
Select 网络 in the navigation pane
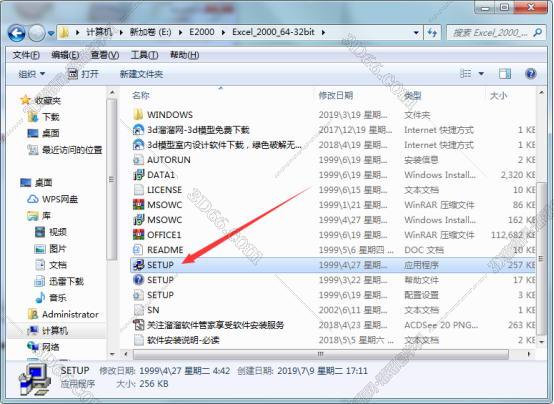(x=51, y=347)
